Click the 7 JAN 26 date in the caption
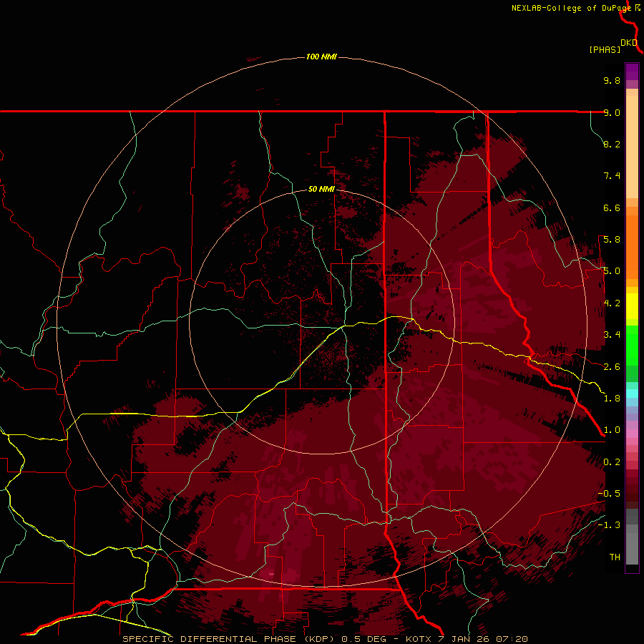Image resolution: width=644 pixels, height=644 pixels. coord(463,639)
